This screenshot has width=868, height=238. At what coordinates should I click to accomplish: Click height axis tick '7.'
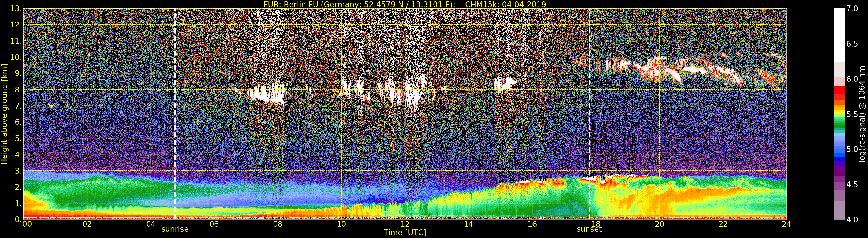pyautogui.click(x=18, y=106)
